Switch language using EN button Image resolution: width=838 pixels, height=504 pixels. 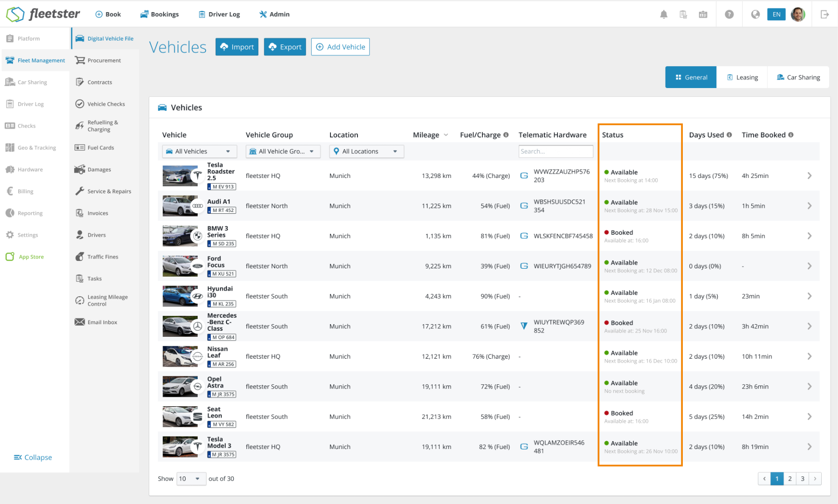[776, 14]
